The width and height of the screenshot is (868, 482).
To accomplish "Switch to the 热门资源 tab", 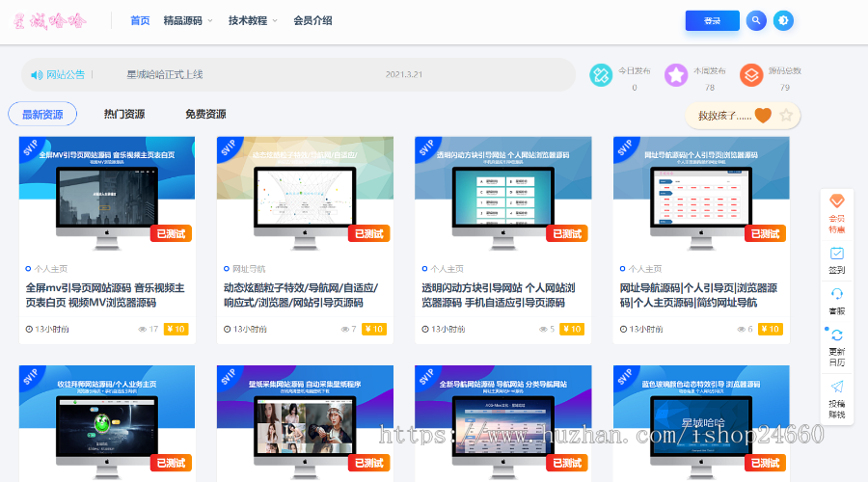I will [124, 114].
